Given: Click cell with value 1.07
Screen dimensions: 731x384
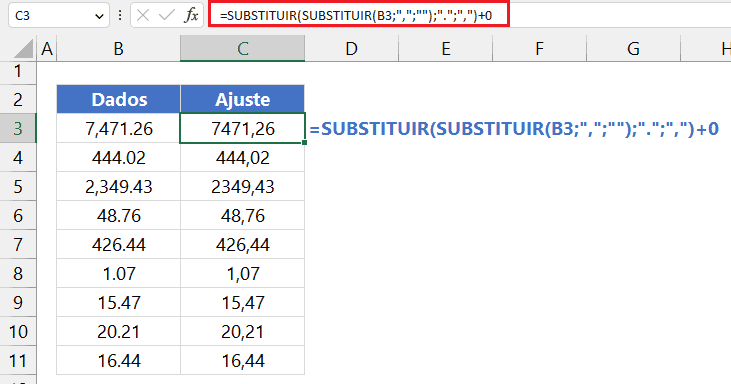Looking at the screenshot, I should 118,274.
